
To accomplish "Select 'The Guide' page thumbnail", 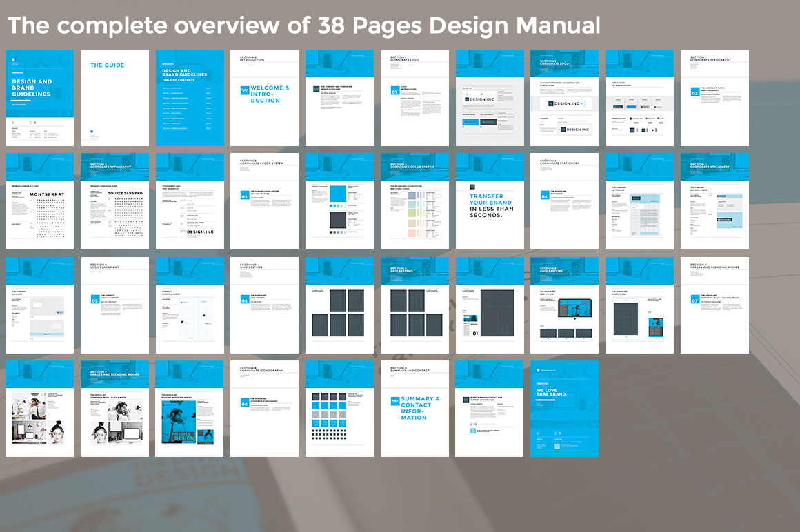I will [114, 97].
